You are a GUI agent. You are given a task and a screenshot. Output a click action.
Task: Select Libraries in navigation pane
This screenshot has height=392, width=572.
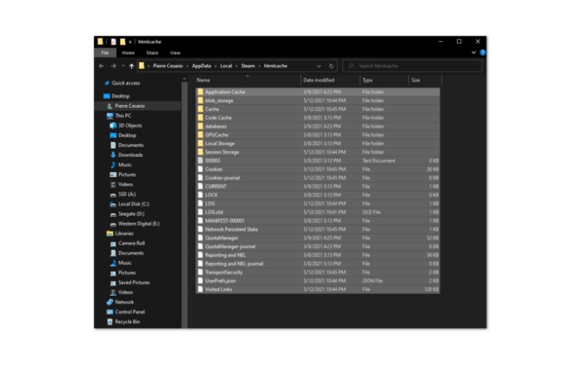(x=124, y=234)
